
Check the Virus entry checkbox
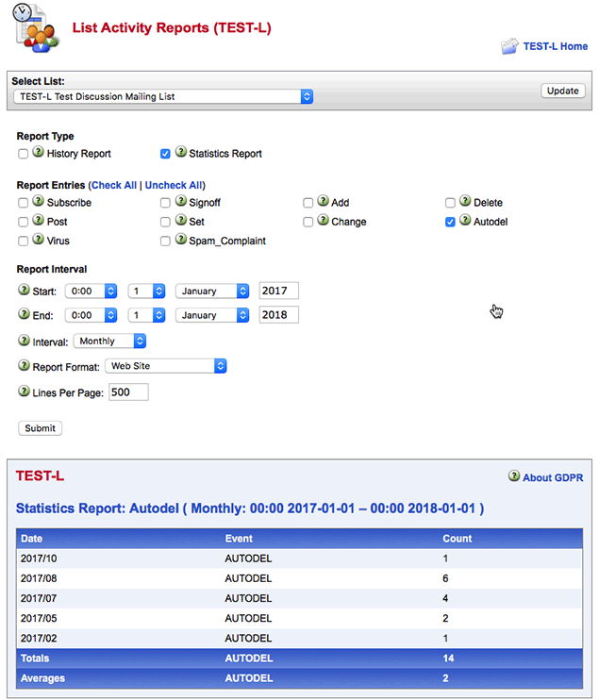(23, 242)
